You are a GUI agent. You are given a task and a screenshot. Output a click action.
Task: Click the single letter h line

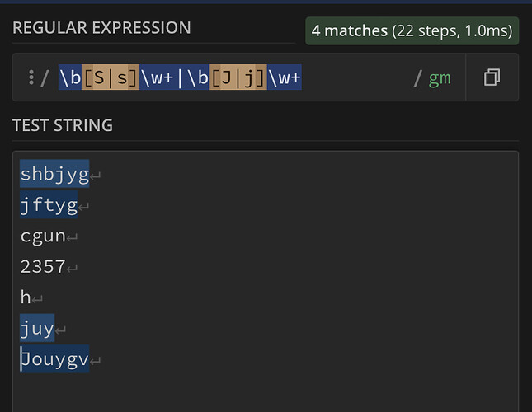tap(26, 298)
